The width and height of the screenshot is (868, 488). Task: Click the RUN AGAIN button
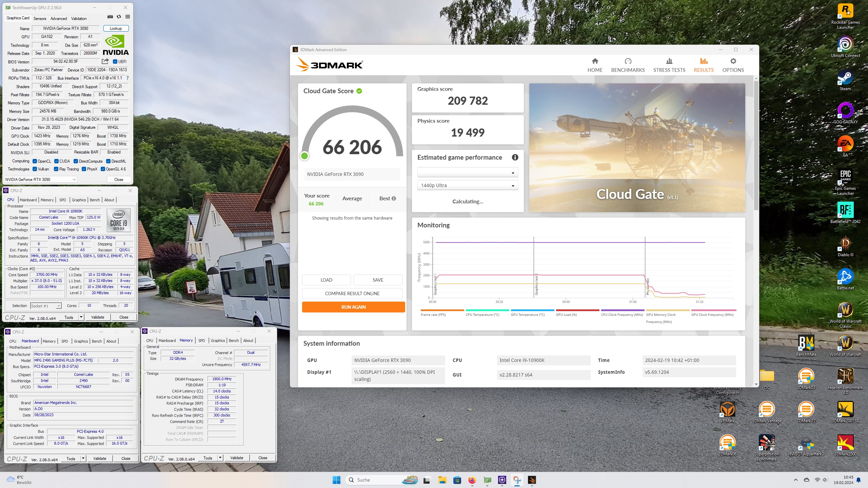pos(353,307)
